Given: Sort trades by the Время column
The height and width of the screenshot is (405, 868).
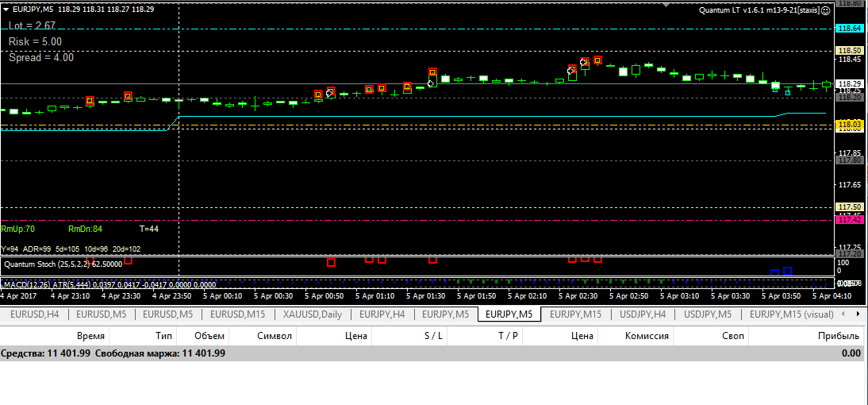Looking at the screenshot, I should pos(54,336).
